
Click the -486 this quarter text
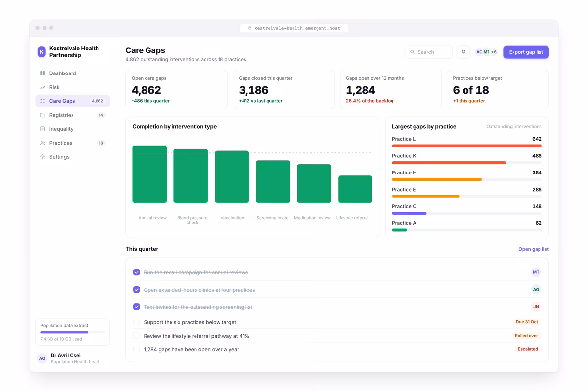tap(150, 101)
